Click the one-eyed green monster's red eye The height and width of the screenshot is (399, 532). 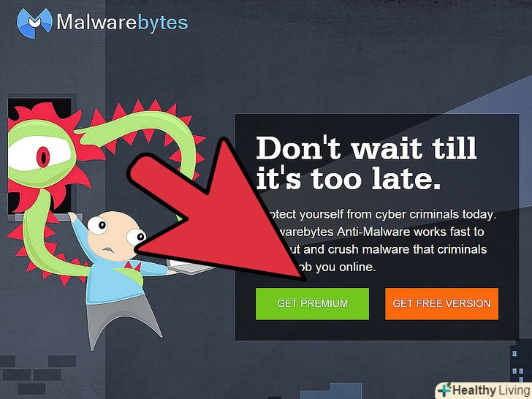(43, 156)
